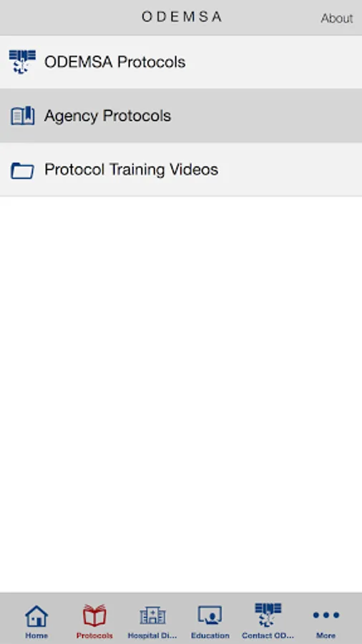Image resolution: width=362 pixels, height=644 pixels.
Task: Switch to the Home tab label
Action: coord(36,635)
